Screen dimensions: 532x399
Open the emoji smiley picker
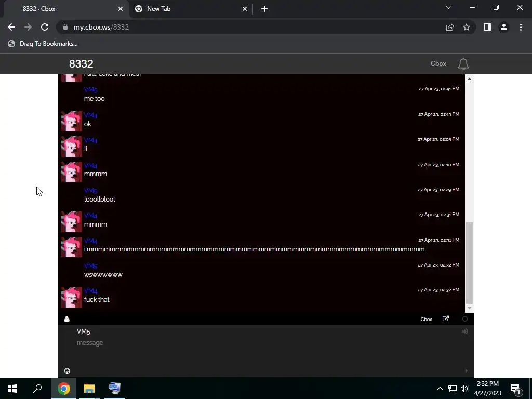pyautogui.click(x=67, y=370)
